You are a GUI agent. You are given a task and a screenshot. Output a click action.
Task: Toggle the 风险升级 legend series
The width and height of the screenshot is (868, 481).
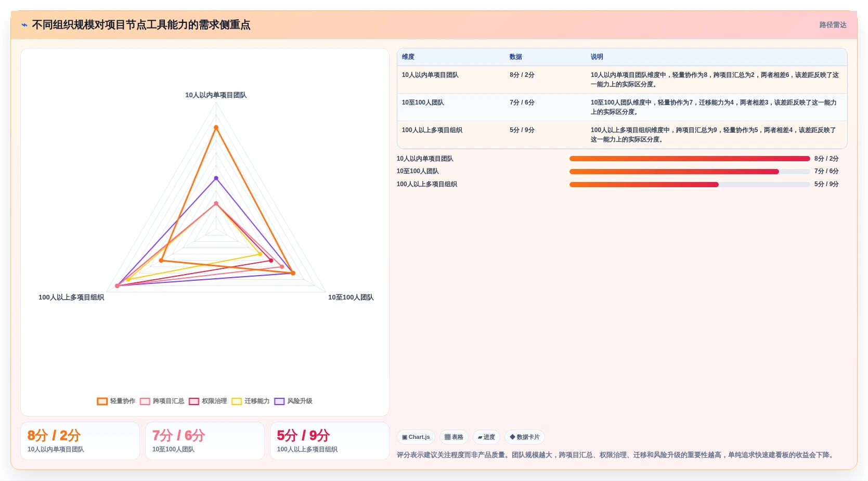(x=293, y=401)
